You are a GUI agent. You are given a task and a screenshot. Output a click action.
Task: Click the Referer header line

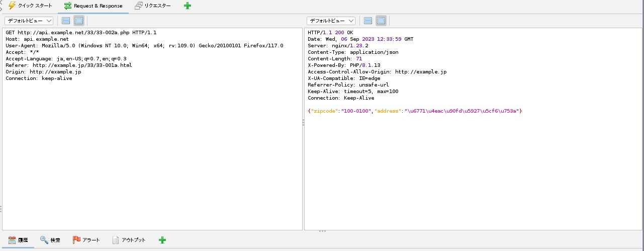pos(69,65)
